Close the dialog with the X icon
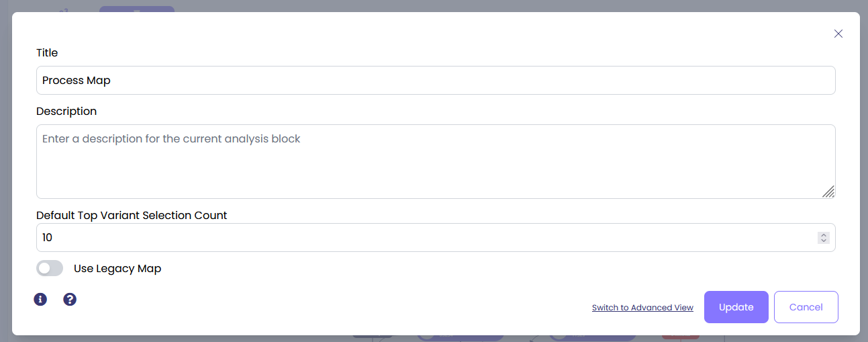This screenshot has width=868, height=342. tap(838, 34)
